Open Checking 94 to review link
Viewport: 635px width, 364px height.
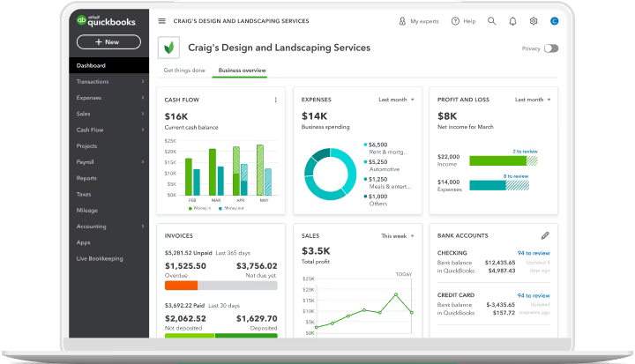click(x=534, y=253)
